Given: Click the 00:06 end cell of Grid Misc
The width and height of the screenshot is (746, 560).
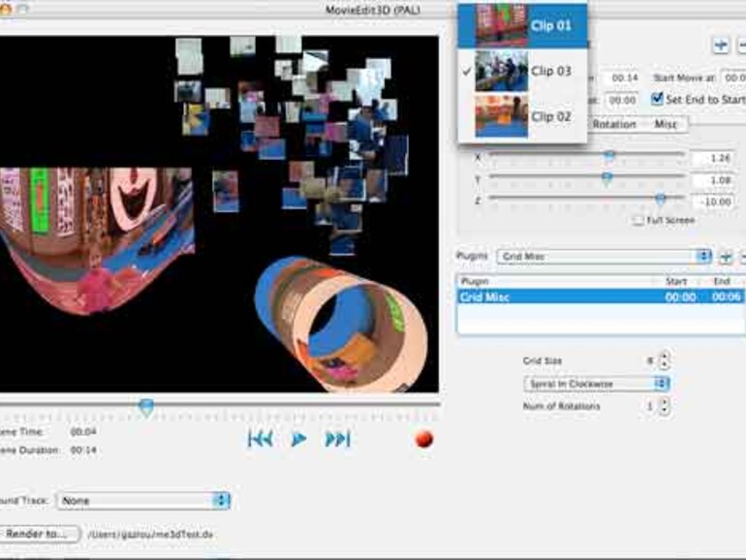Looking at the screenshot, I should 727,296.
